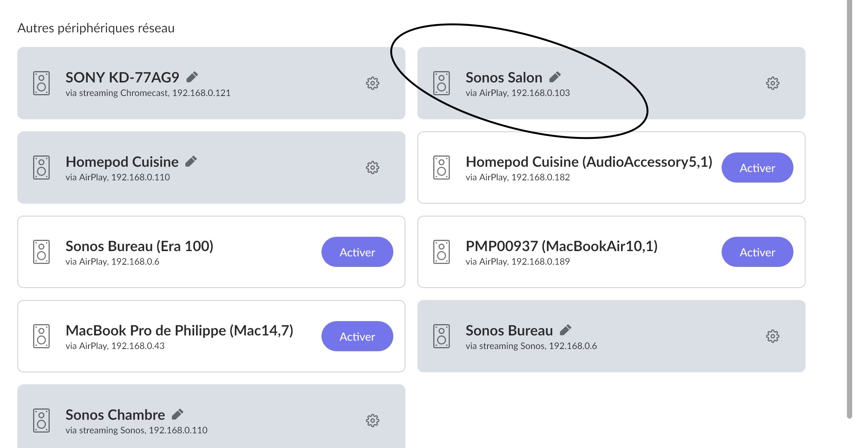Activate Sonos Bureau (Era 100) device
This screenshot has width=868, height=448.
(357, 252)
